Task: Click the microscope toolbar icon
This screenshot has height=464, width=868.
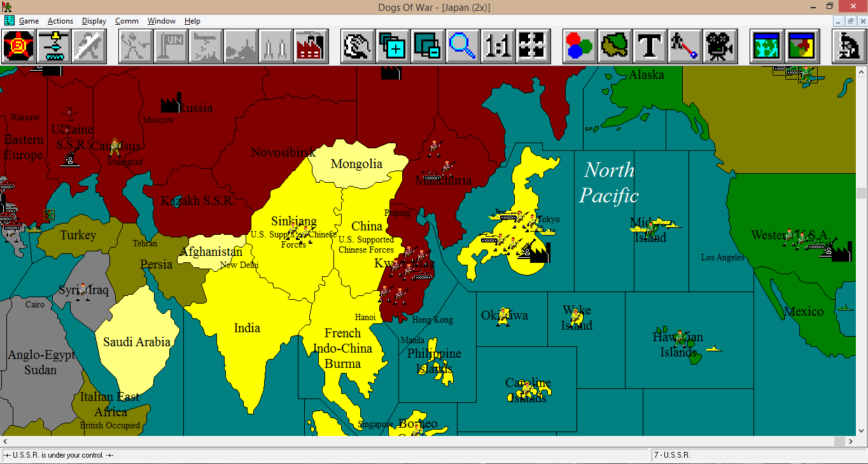Action: click(849, 46)
